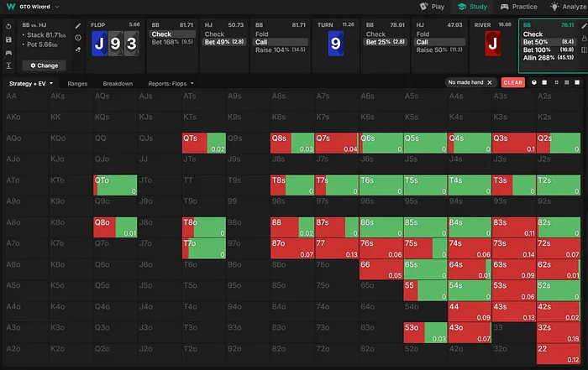Click the info circle icon below the pencil
Screen dimensions: 588x370
point(77,38)
